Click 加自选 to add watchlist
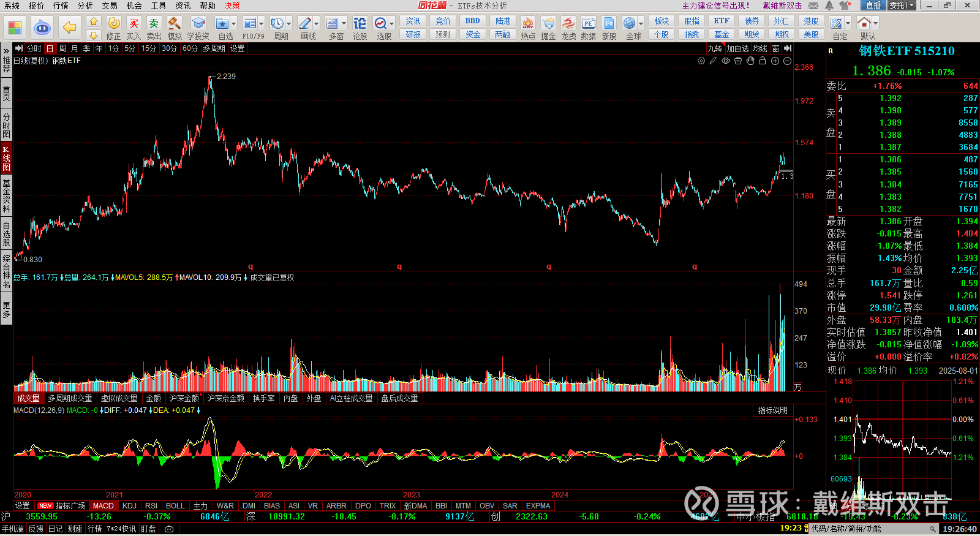This screenshot has width=980, height=536. click(x=737, y=48)
